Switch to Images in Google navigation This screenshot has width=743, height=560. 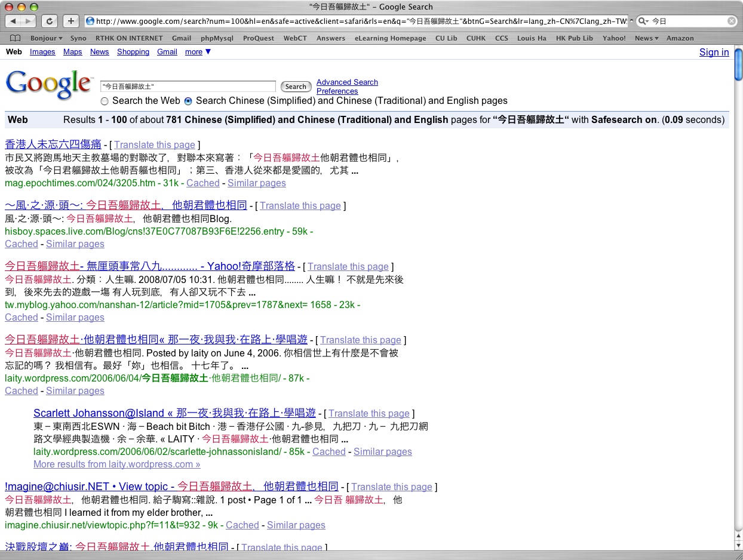click(42, 52)
